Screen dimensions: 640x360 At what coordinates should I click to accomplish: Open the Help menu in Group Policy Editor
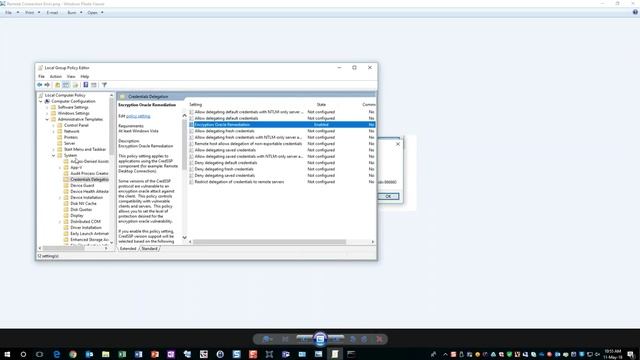click(x=84, y=76)
